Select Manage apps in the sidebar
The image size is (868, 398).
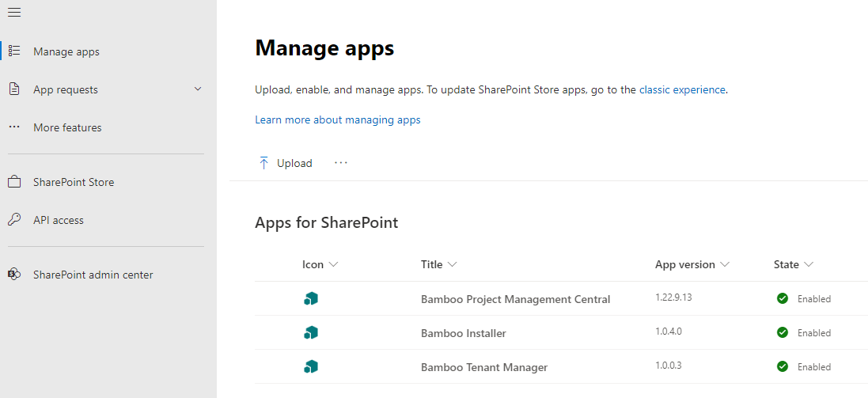pyautogui.click(x=66, y=51)
